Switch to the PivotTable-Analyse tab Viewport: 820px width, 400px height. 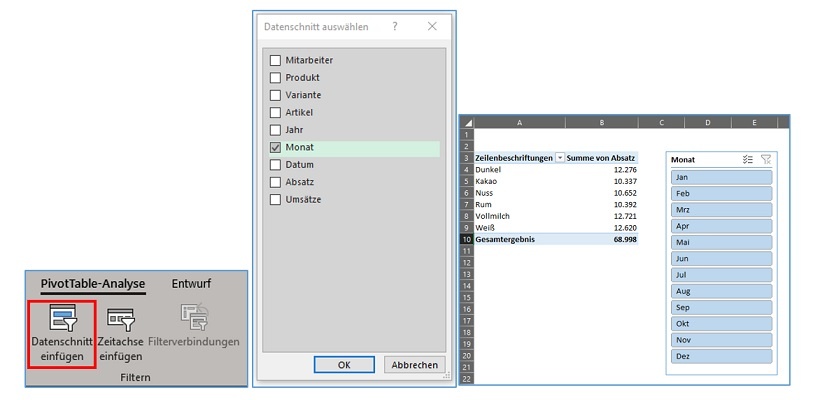coord(93,284)
